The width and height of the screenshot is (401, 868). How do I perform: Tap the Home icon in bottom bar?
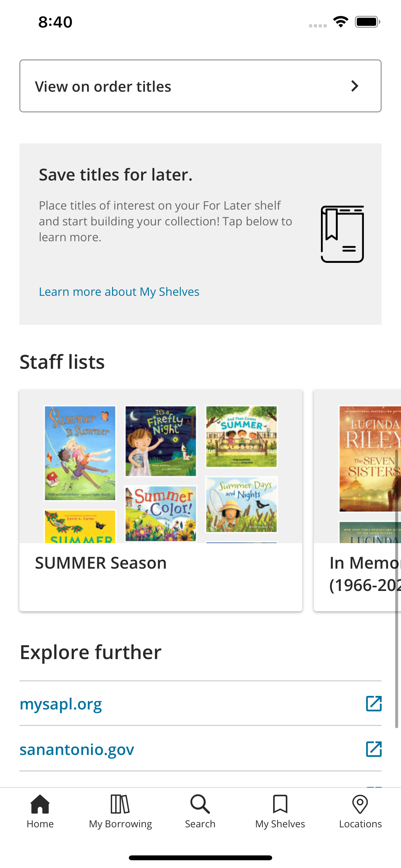point(40,804)
